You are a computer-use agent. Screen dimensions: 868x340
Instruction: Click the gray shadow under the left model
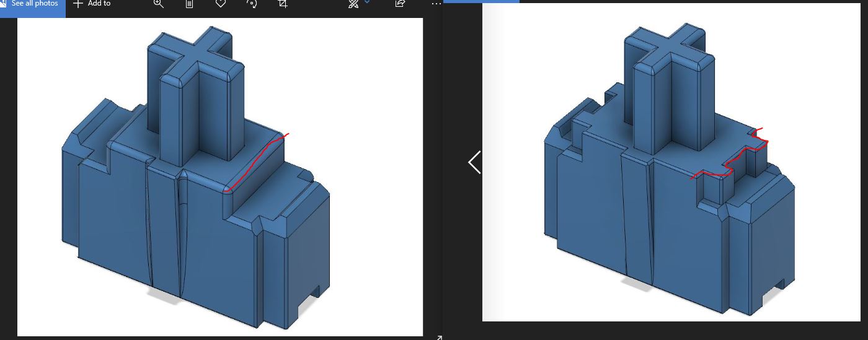pyautogui.click(x=164, y=295)
